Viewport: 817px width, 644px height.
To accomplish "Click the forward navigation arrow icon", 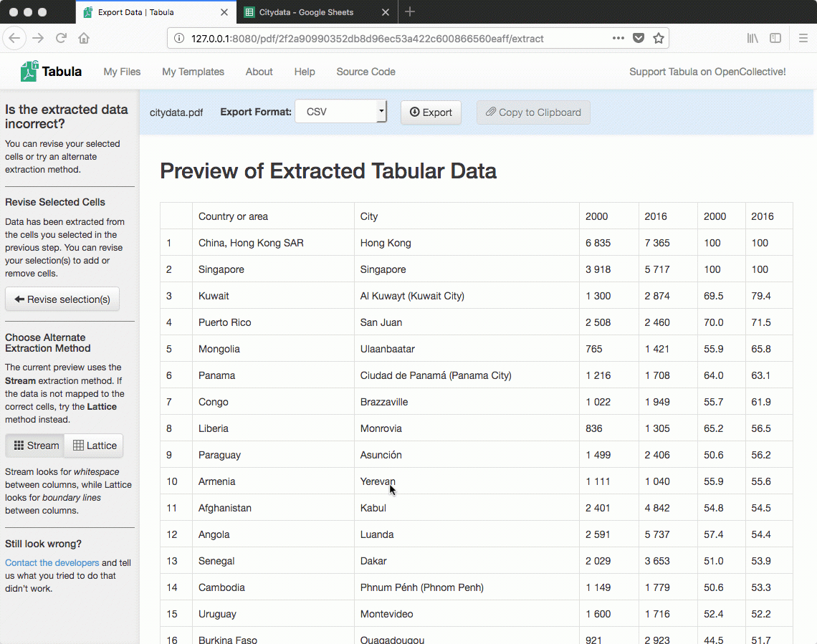I will pos(39,38).
